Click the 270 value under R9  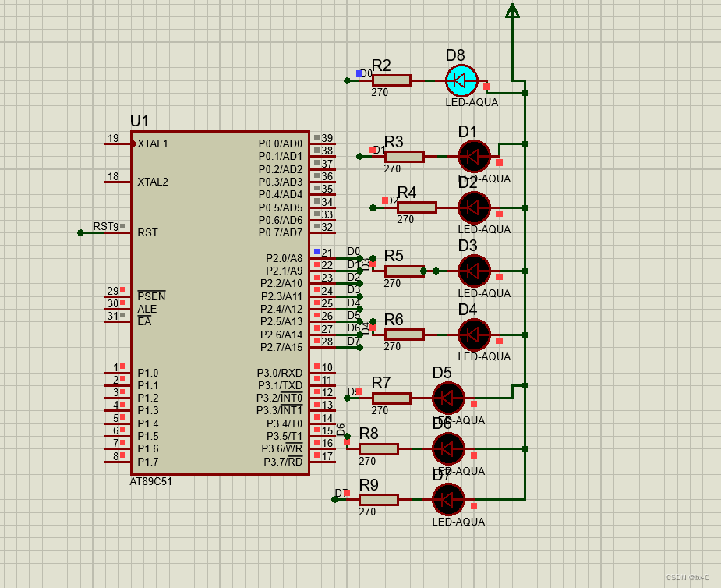click(367, 512)
